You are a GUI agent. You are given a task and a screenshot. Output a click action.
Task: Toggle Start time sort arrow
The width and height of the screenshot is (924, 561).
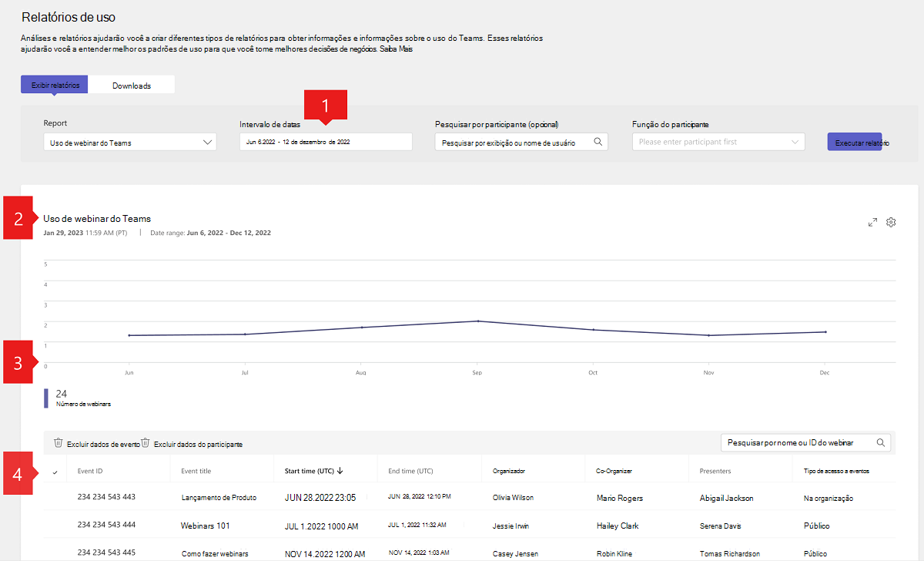click(x=340, y=471)
